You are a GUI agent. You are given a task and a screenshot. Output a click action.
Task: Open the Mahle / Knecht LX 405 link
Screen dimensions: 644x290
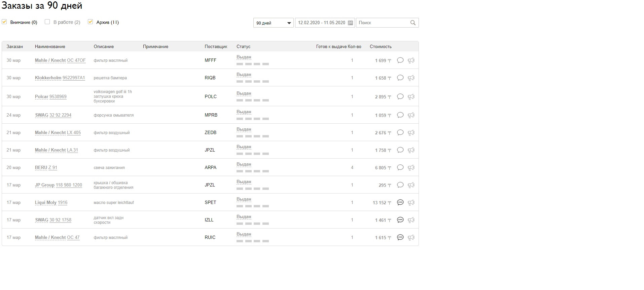[58, 133]
